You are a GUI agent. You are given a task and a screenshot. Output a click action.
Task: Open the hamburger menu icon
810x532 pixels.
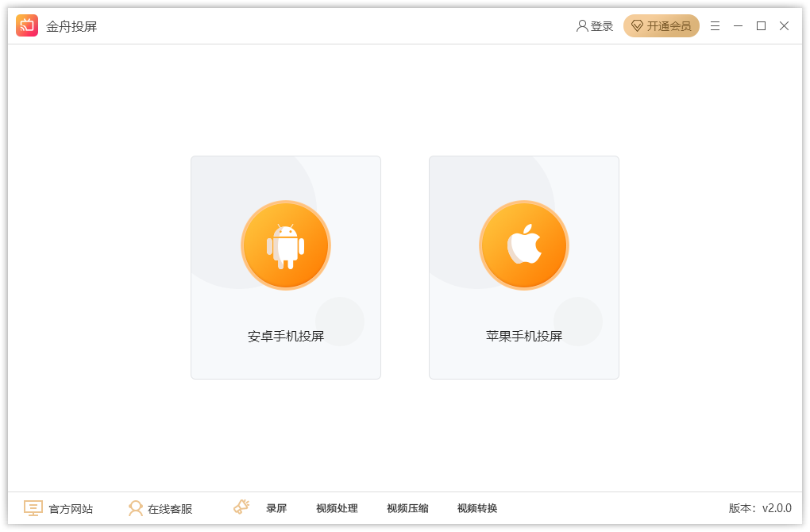715,26
